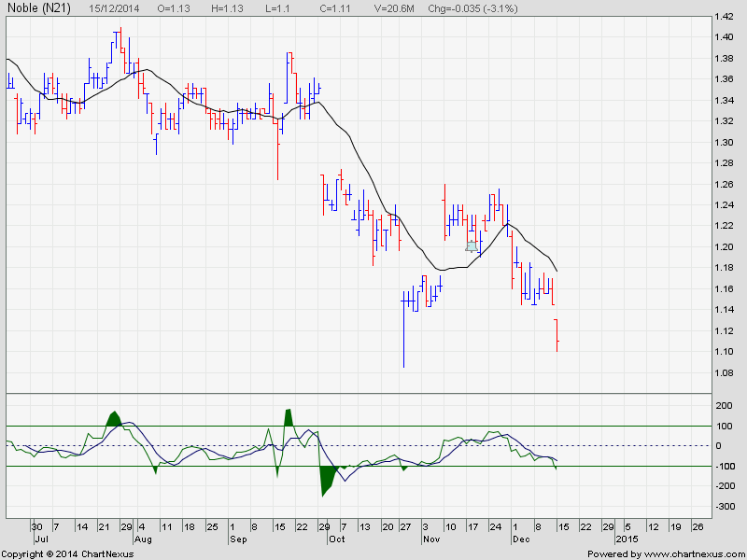The height and width of the screenshot is (560, 747).
Task: Click the H=1.13 high value
Action: tap(227, 8)
